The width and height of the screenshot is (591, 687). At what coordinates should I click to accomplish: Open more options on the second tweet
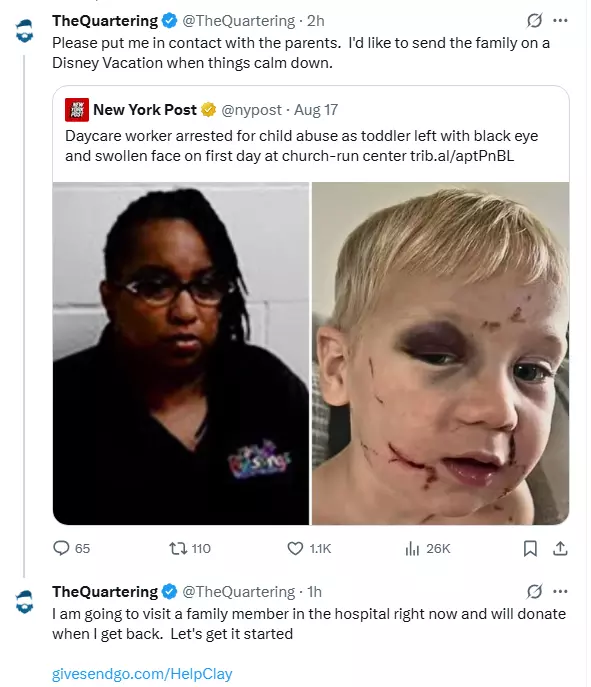[x=560, y=591]
